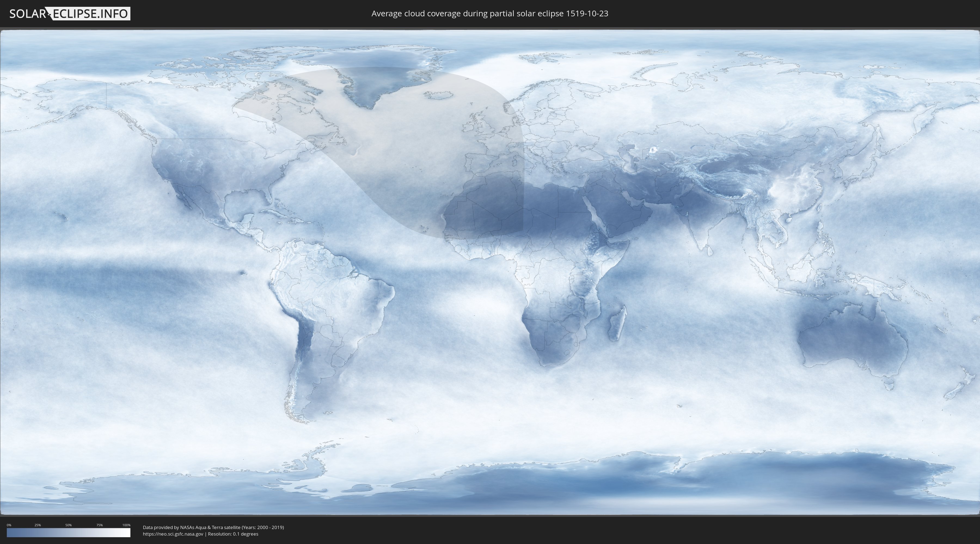Click 'Data provided by NASAs Aqua & Terra satellite' text
980x544 pixels.
192,527
